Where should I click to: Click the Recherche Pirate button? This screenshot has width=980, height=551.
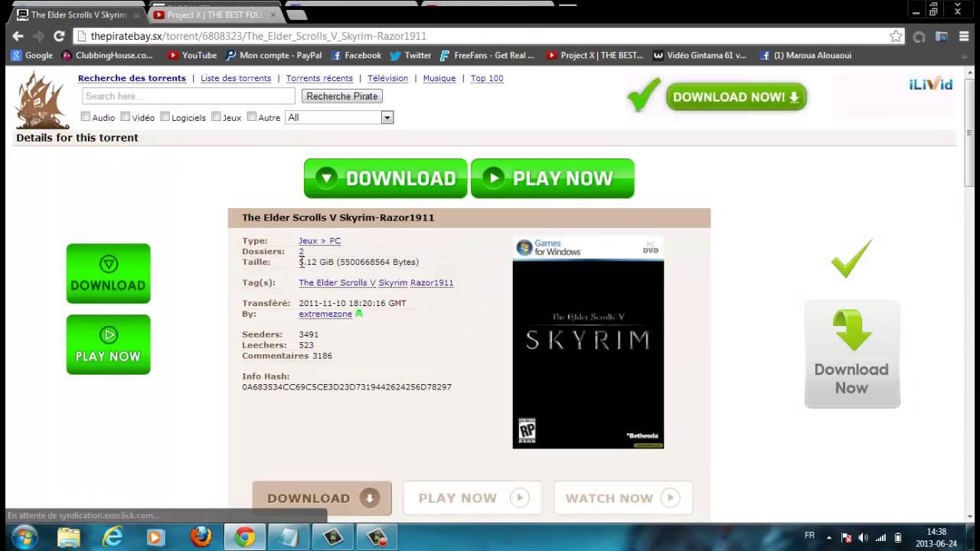tap(342, 96)
